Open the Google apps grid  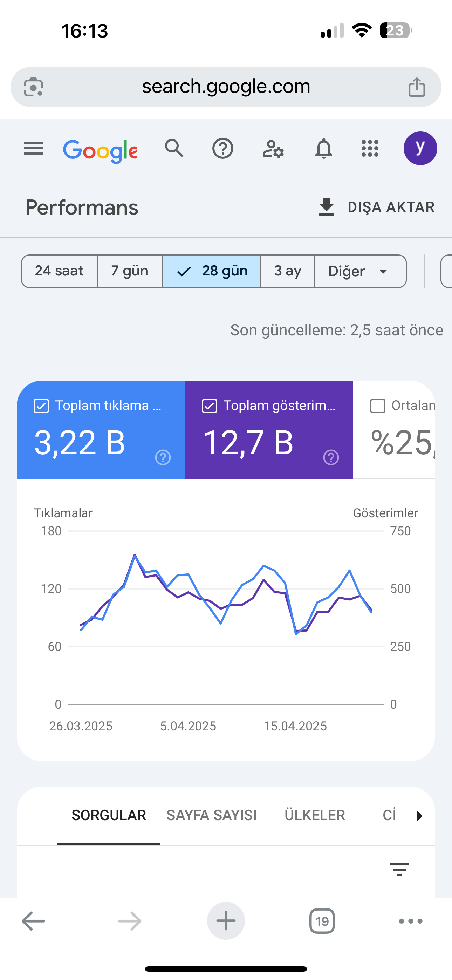[370, 148]
